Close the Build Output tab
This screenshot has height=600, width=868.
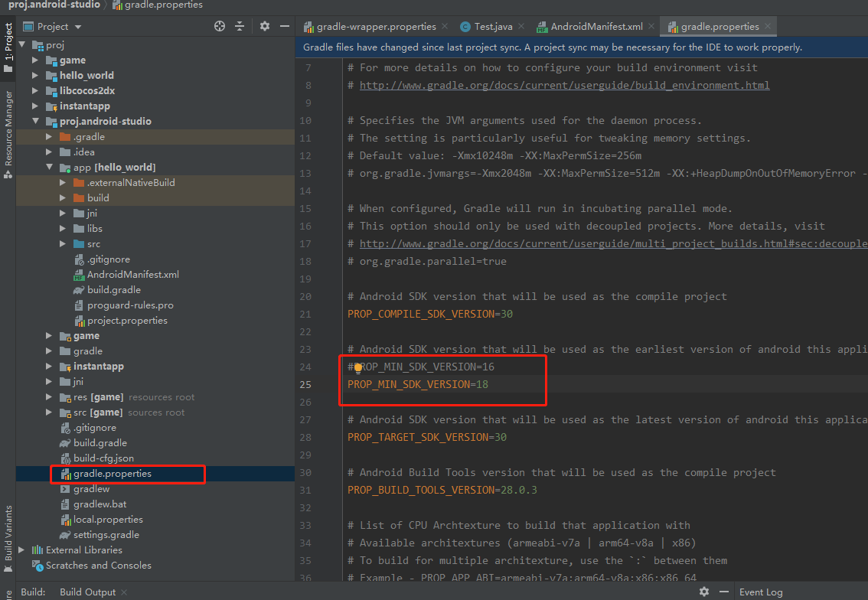(x=124, y=592)
